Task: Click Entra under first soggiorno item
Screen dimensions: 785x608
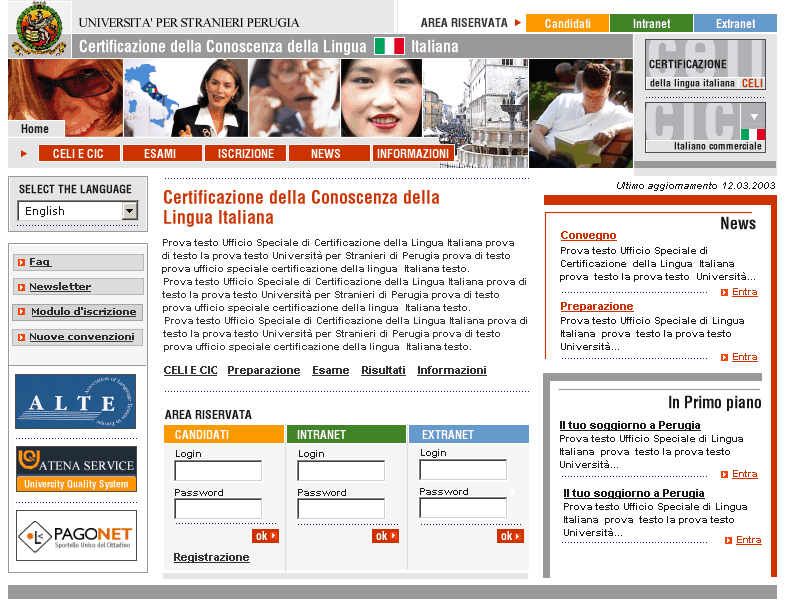Action: pos(744,474)
